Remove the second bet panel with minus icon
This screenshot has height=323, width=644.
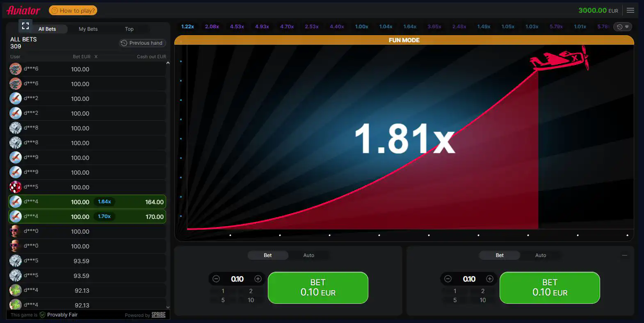coord(624,255)
